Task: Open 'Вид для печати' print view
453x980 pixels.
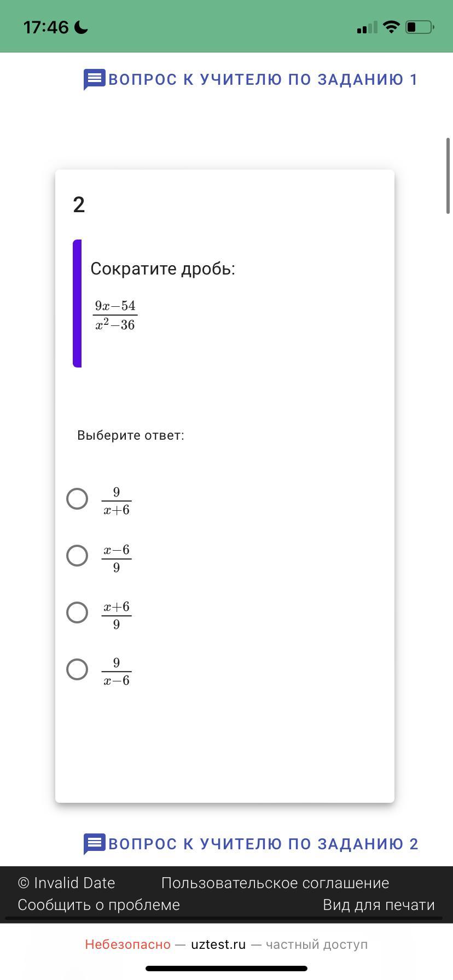Action: pos(379,905)
